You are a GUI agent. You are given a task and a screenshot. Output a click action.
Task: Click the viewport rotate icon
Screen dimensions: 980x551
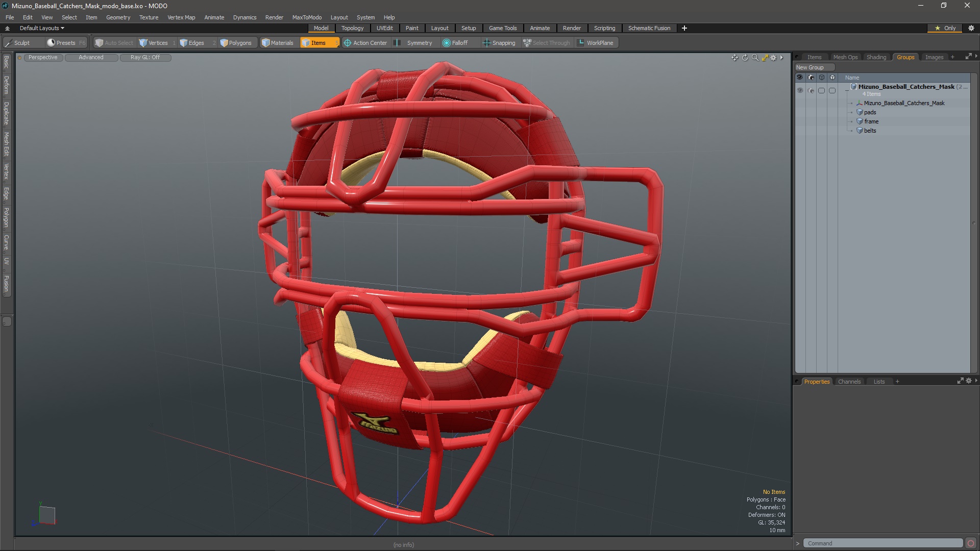(745, 58)
